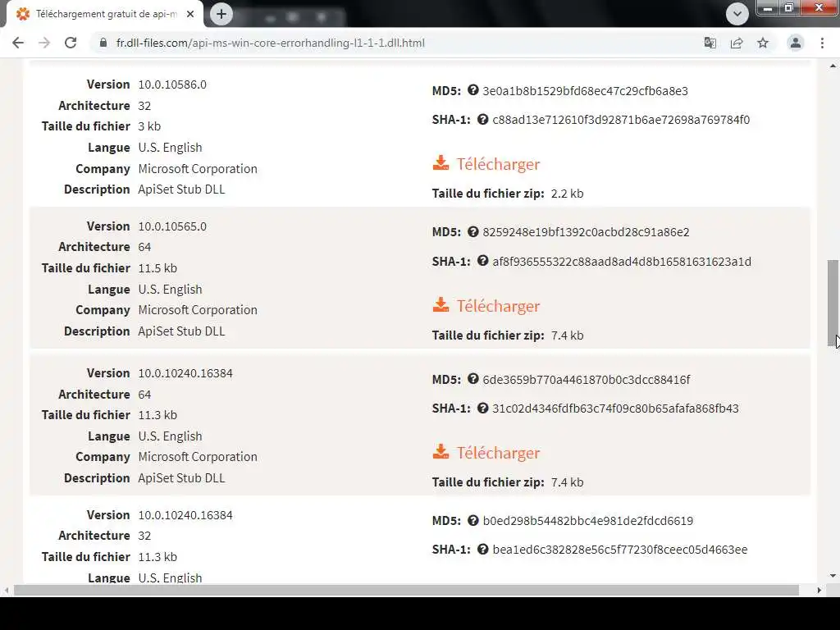
Task: Select SHA-1 hash af8f936555322c88aad8ad4d8b16581631623a1d
Action: click(x=622, y=262)
